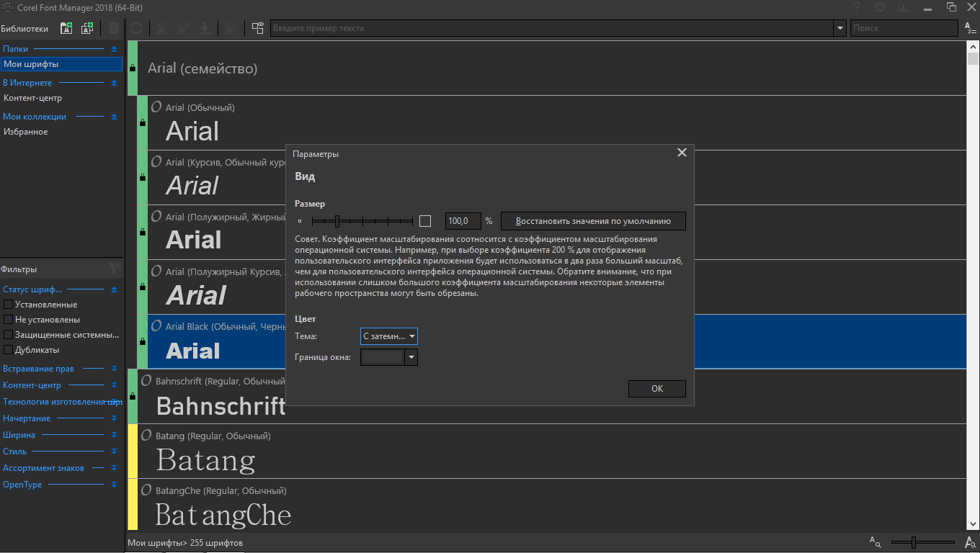This screenshot has width=980, height=553.
Task: Click the favorite mark beside BatangChe
Action: tap(146, 490)
